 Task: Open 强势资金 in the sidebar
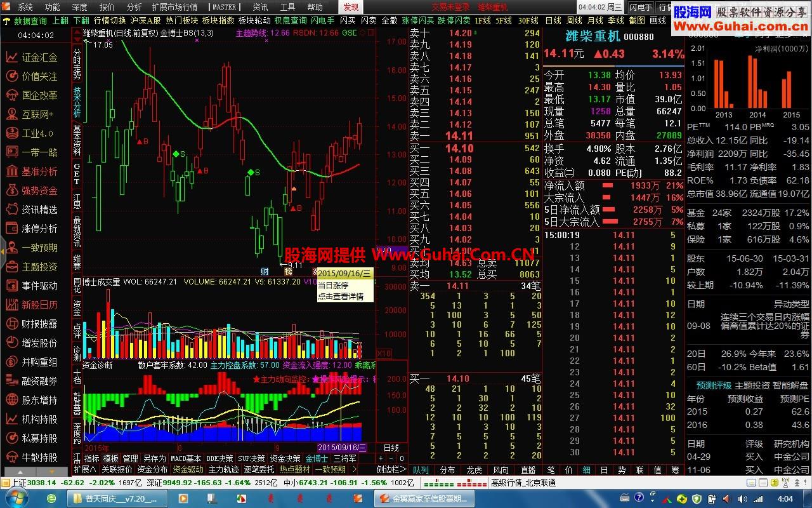[33, 190]
